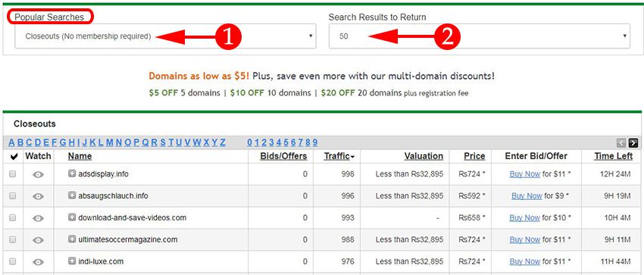Click the traffic value 976
Viewport: 644px width, 275px height.
(x=348, y=261)
